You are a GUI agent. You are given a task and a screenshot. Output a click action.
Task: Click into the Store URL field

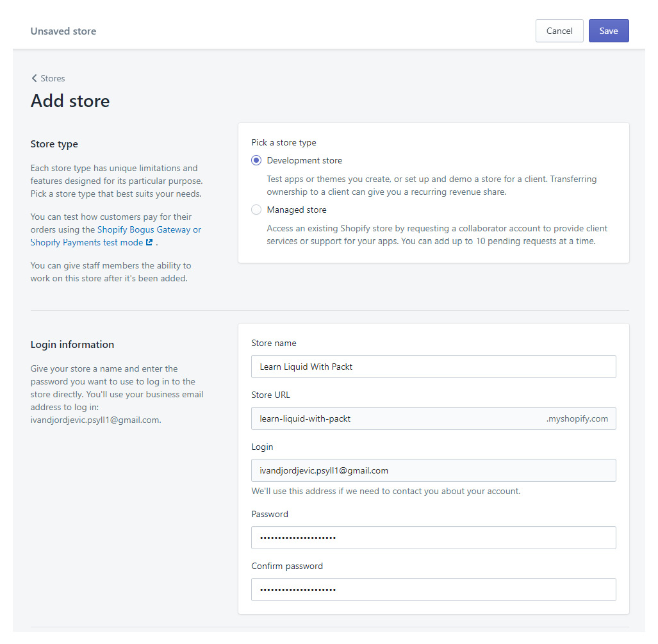click(399, 418)
